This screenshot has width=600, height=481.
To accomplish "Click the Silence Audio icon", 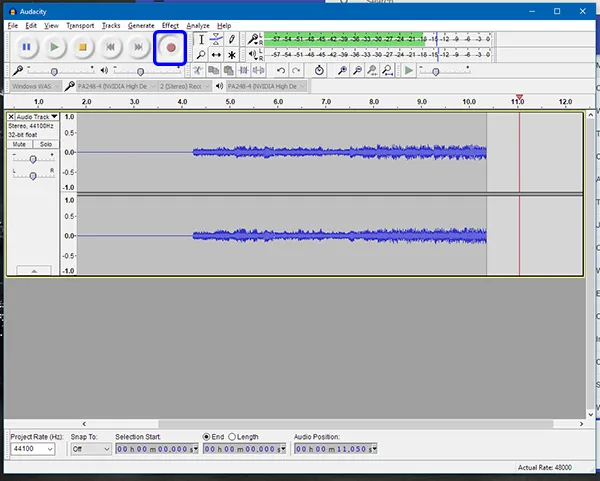I will point(258,70).
